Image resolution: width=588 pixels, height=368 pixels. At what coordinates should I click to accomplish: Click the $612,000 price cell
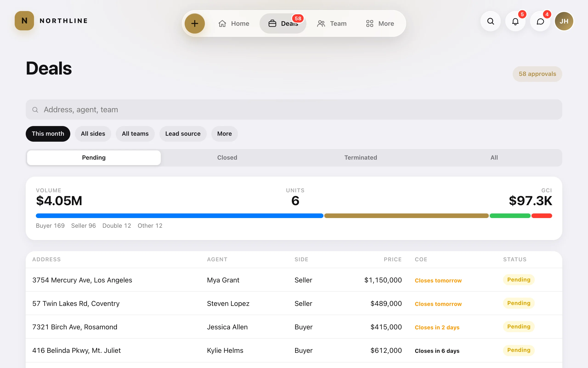pos(386,351)
